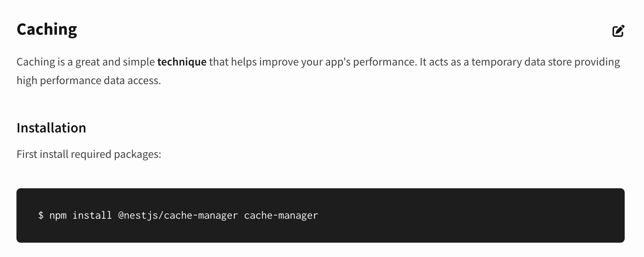The height and width of the screenshot is (257, 644).
Task: Select the edit icon next to Caching heading
Action: point(619,31)
